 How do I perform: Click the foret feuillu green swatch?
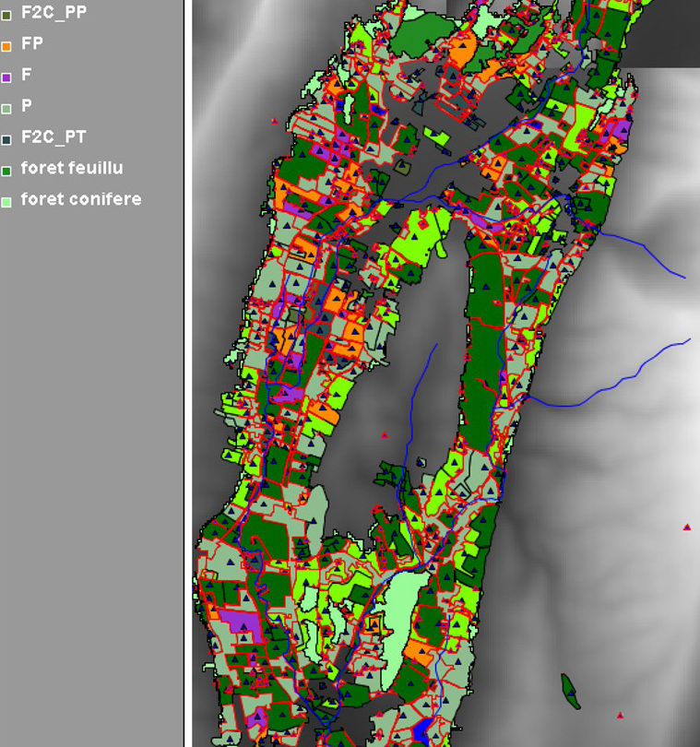click(6, 171)
